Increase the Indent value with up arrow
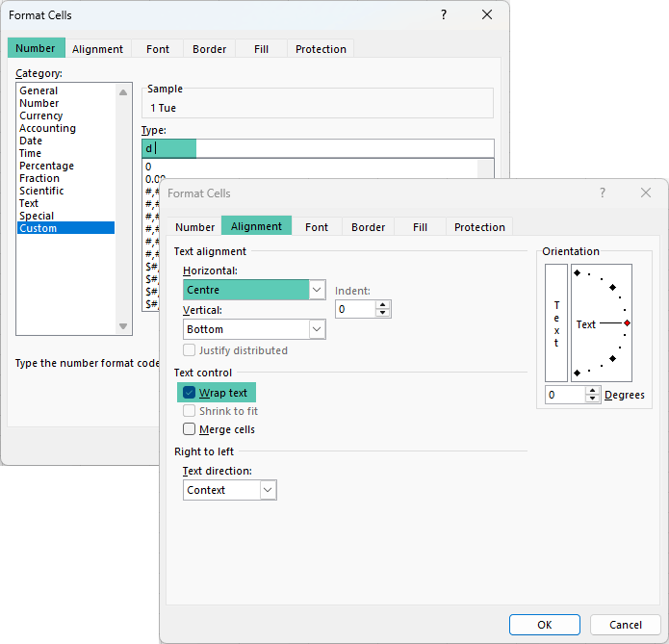This screenshot has width=669, height=644. pos(383,305)
